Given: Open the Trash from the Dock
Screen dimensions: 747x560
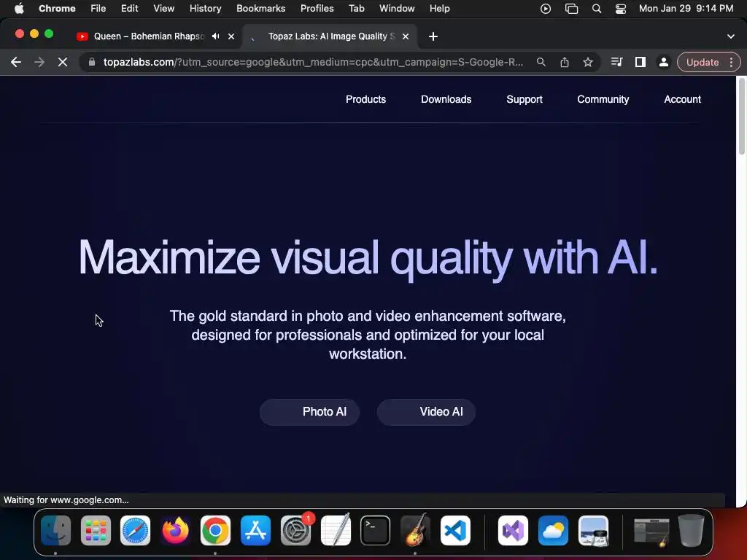Looking at the screenshot, I should pos(692,531).
